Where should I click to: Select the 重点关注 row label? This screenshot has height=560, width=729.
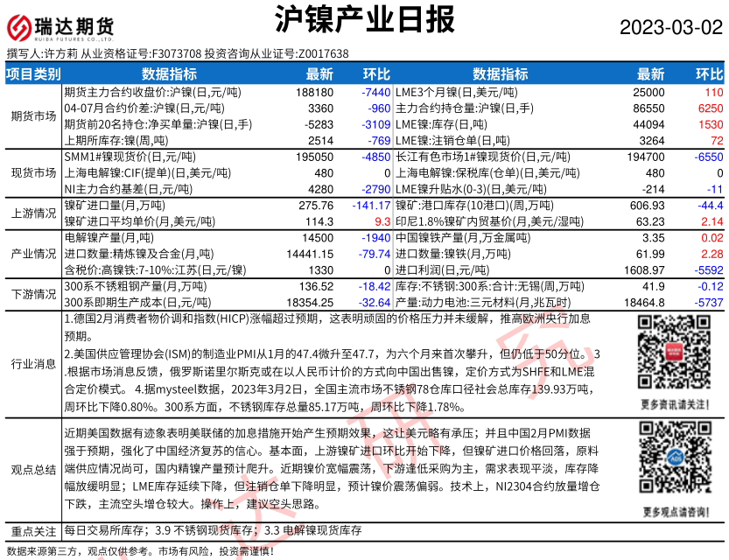pyautogui.click(x=33, y=531)
